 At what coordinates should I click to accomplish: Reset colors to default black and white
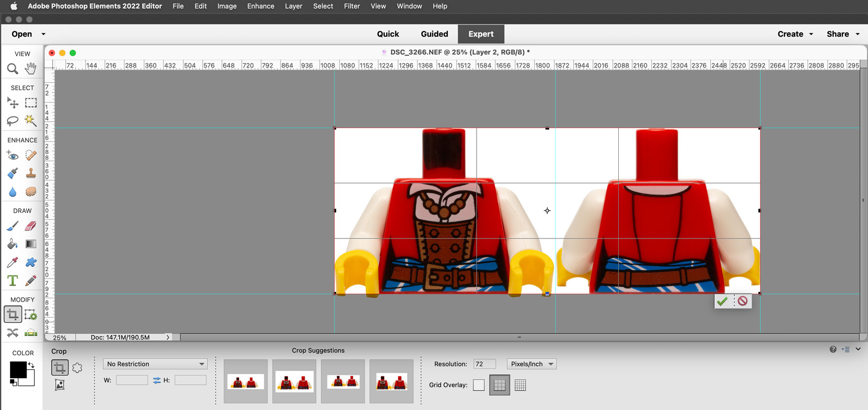[x=14, y=383]
